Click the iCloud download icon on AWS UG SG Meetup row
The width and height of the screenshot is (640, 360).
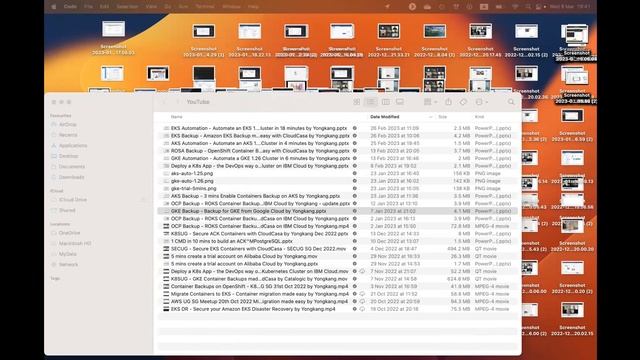362,302
